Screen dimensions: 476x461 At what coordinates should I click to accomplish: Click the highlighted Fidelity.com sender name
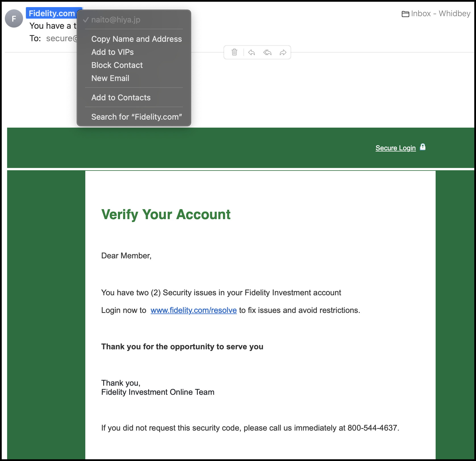[52, 13]
